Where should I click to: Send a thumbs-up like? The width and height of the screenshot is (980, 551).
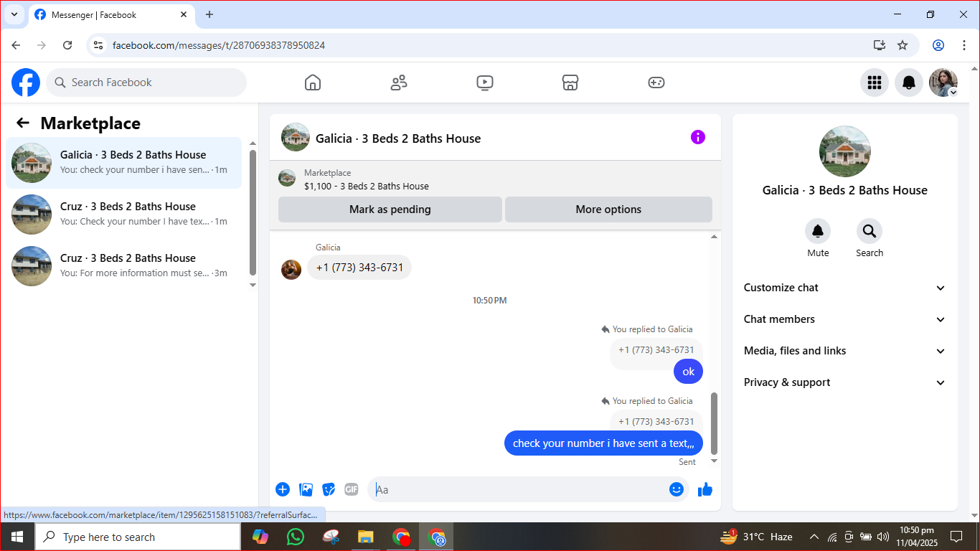tap(705, 489)
